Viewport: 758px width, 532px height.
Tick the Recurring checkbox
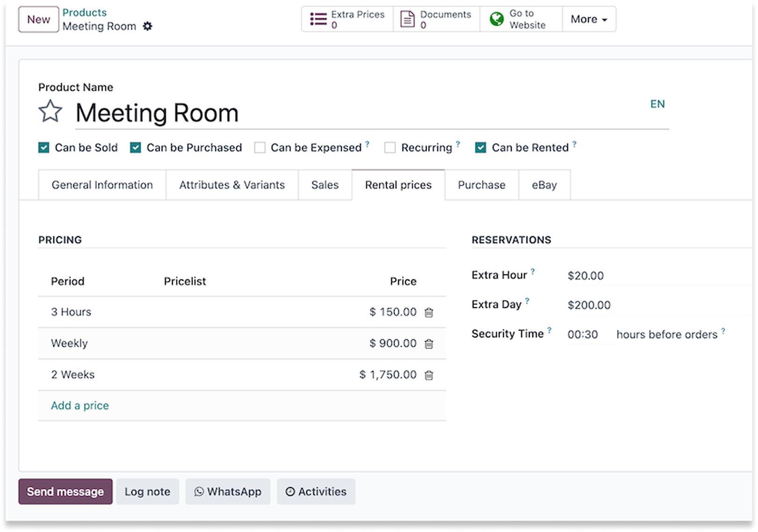point(390,148)
